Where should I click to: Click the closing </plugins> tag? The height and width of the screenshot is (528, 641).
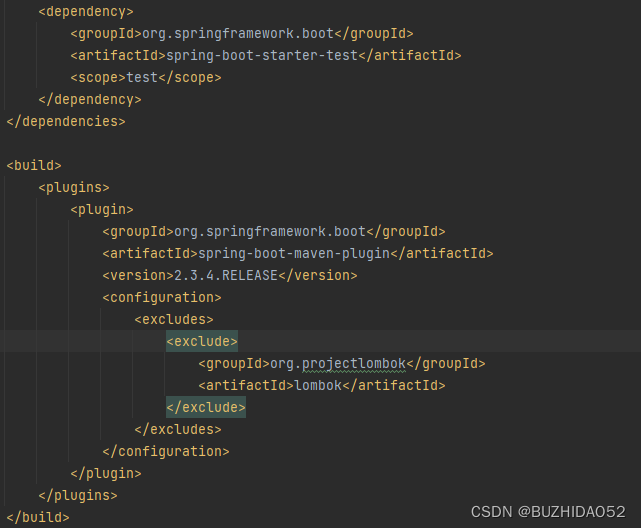click(78, 496)
